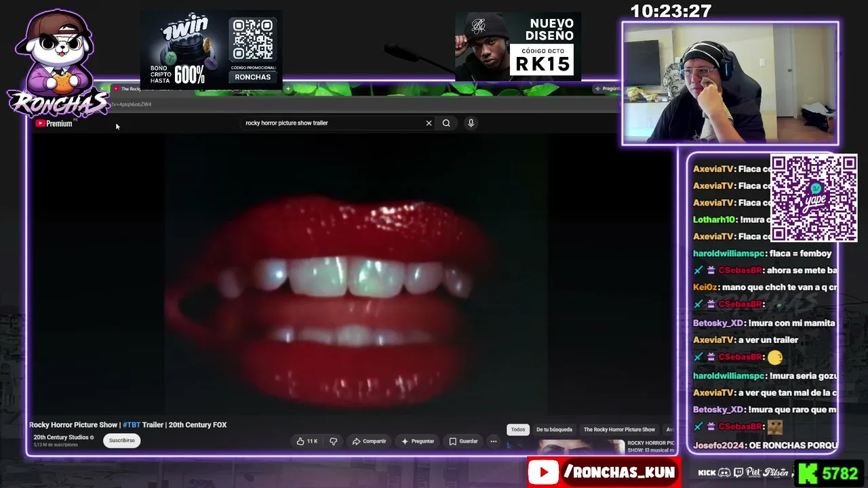
Task: Select The Rocky Horror Picture Show chip
Action: coord(619,430)
